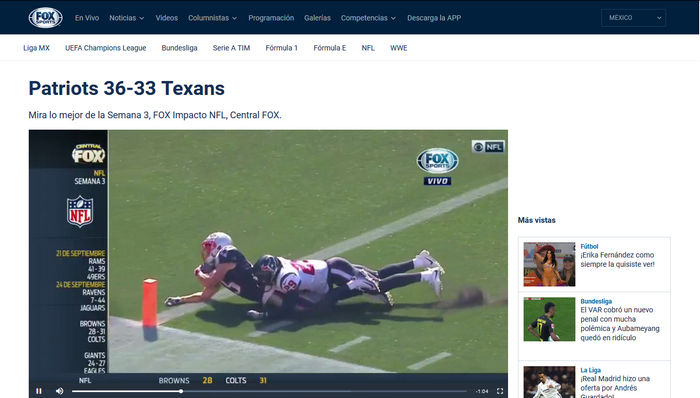
Task: Select the NFL tab
Action: tap(368, 48)
